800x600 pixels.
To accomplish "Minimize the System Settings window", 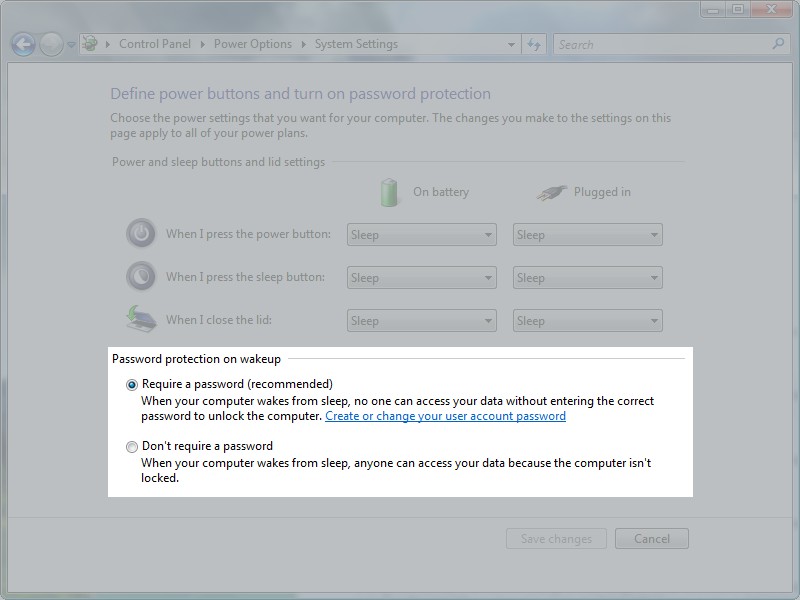I will pos(713,9).
